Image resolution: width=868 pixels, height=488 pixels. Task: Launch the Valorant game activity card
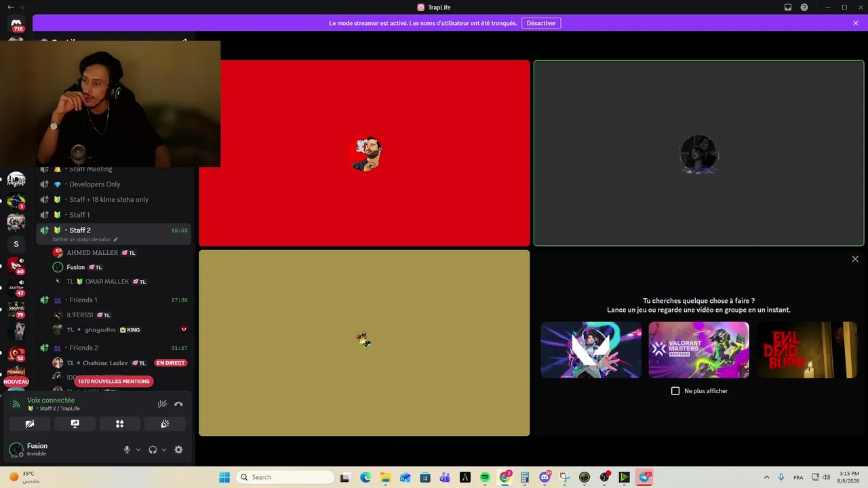click(591, 350)
